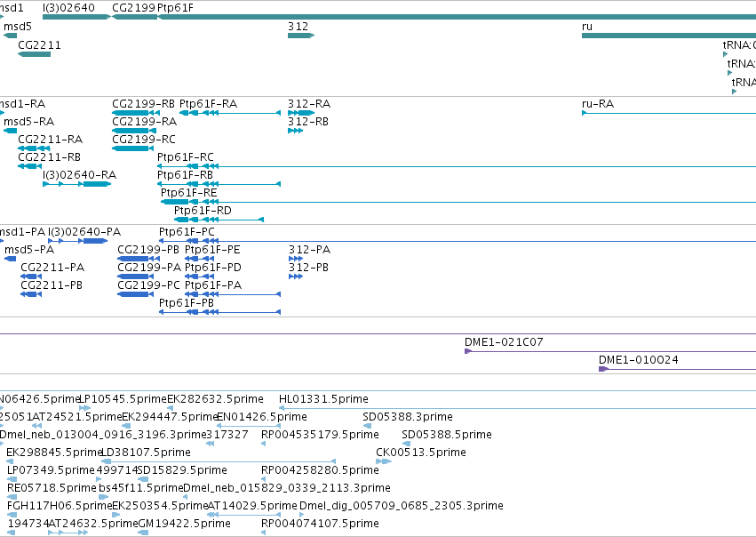Image resolution: width=756 pixels, height=537 pixels.
Task: Select protein label 312-PA
Action: (x=309, y=250)
